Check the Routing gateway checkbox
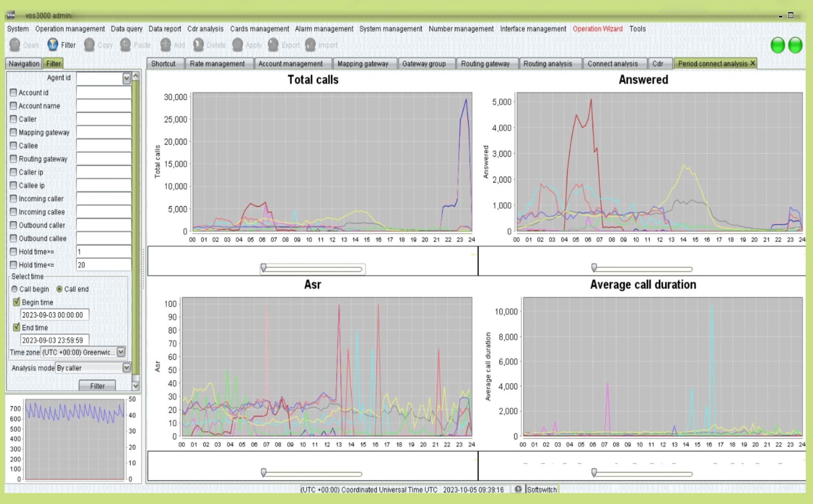The height and width of the screenshot is (504, 813). [x=13, y=159]
